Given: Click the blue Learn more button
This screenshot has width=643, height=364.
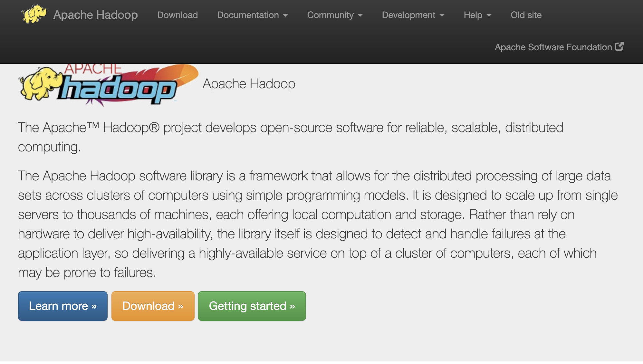Looking at the screenshot, I should tap(63, 306).
